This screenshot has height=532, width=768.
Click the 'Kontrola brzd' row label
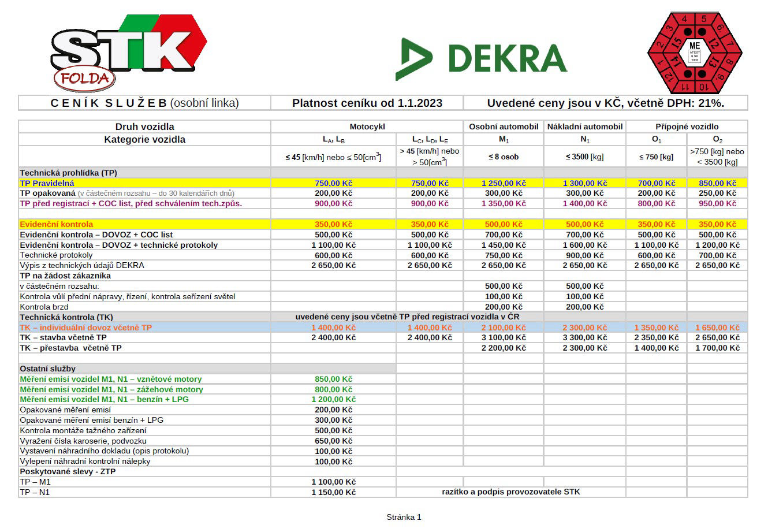pyautogui.click(x=44, y=307)
